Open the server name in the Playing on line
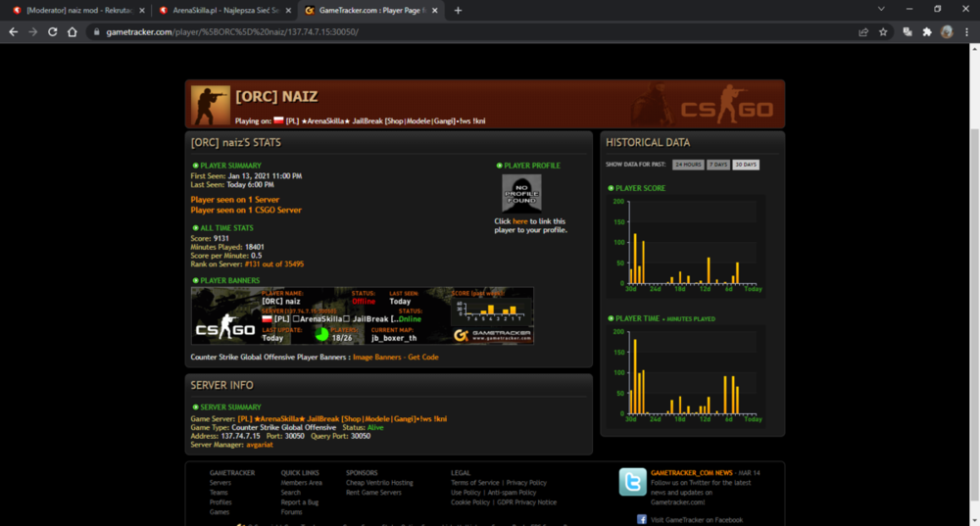The image size is (980, 526). [x=385, y=121]
